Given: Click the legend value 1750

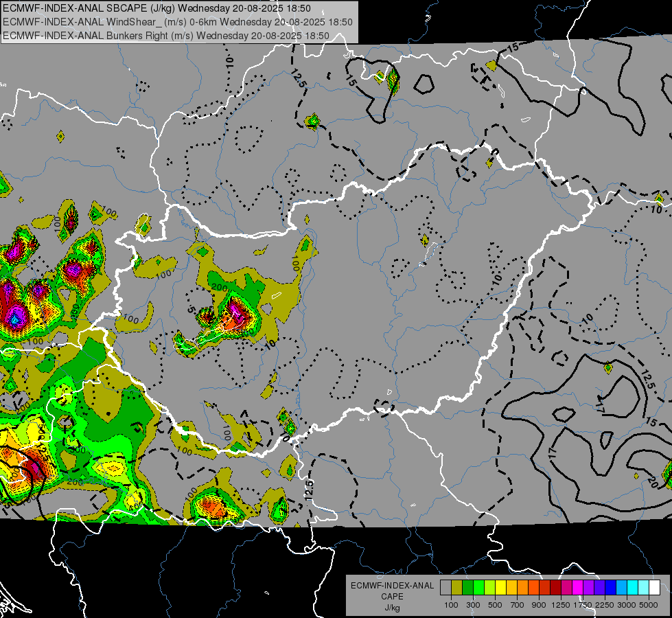Looking at the screenshot, I should 583,605.
